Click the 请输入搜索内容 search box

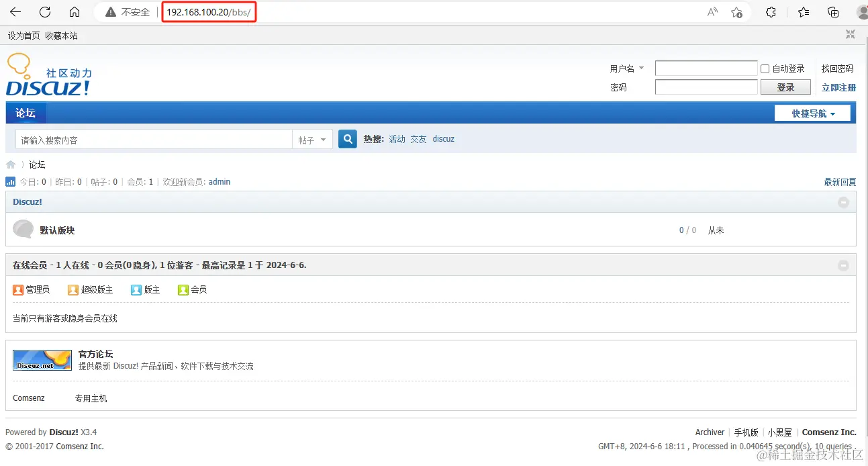pos(154,140)
